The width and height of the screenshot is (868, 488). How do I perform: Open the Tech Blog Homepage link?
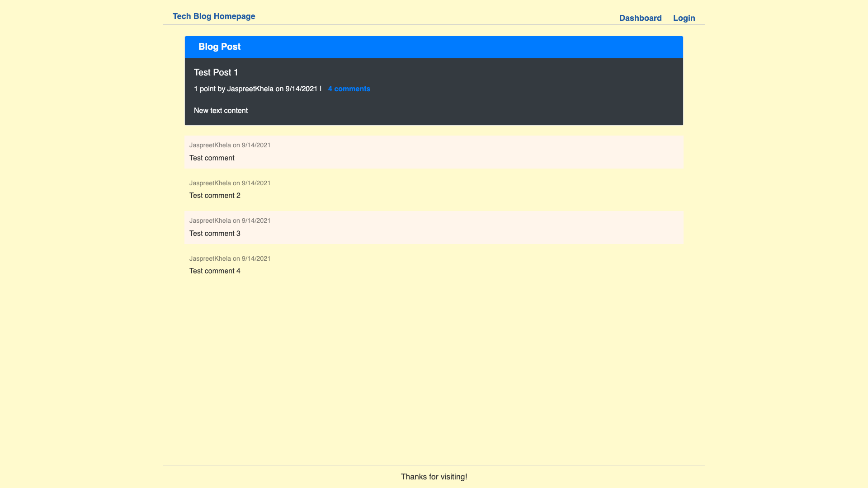pyautogui.click(x=214, y=16)
